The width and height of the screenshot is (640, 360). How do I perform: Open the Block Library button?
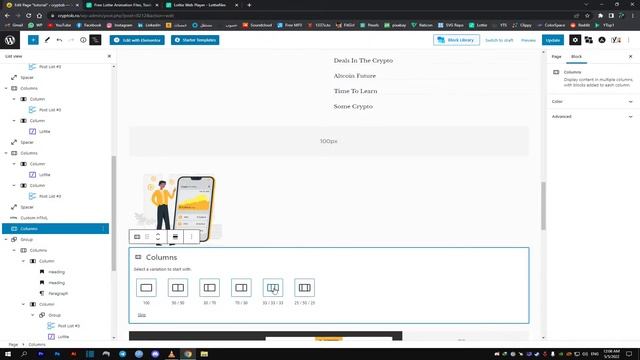(456, 40)
